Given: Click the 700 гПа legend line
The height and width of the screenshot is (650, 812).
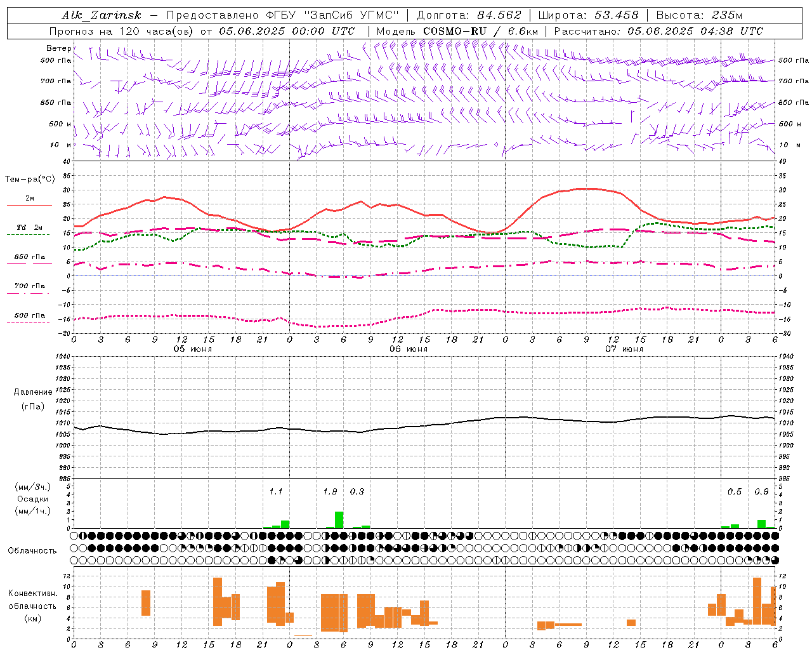Looking at the screenshot, I should [x=29, y=293].
